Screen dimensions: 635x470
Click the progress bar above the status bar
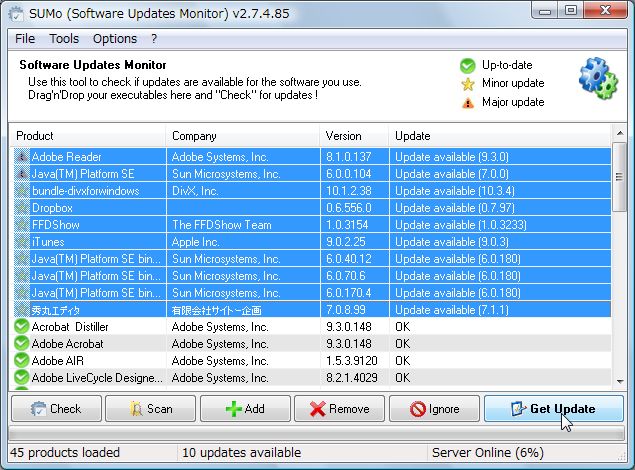coord(316,434)
